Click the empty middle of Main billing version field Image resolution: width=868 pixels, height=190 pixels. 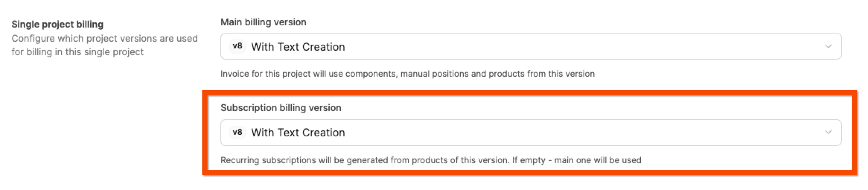point(558,46)
